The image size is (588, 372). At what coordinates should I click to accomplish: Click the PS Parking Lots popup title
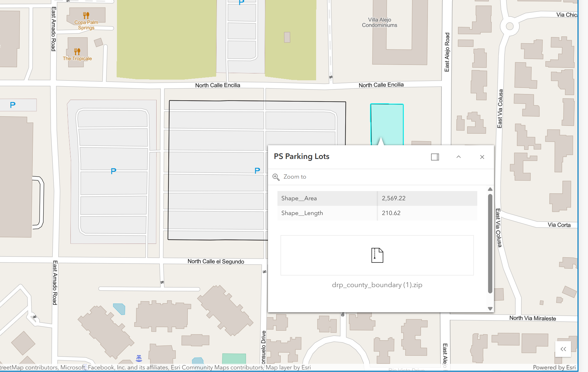click(x=302, y=156)
